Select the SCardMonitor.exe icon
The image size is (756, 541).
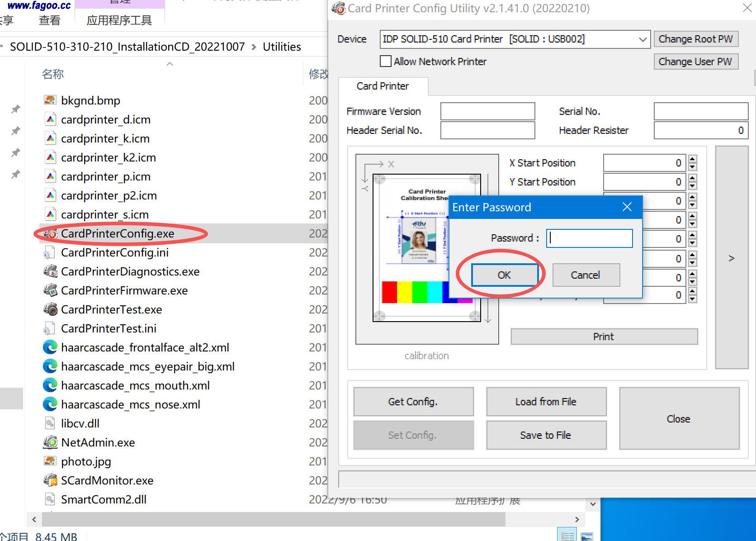[50, 481]
